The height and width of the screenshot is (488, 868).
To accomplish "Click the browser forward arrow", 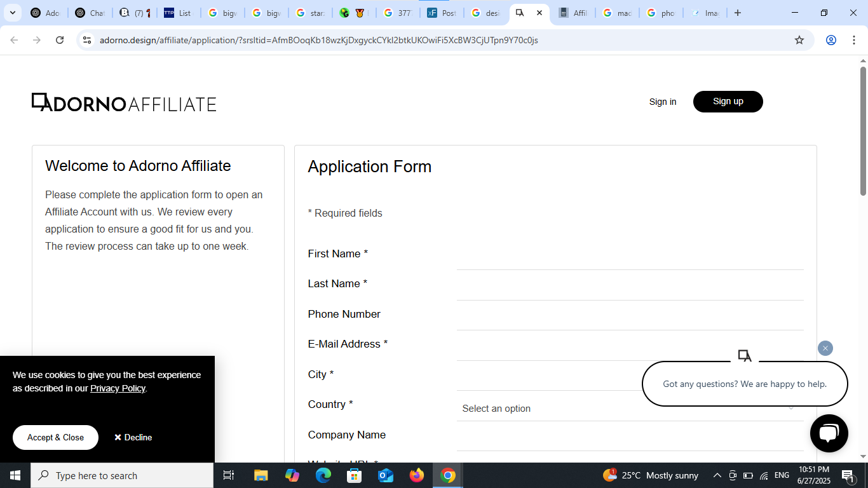I will pyautogui.click(x=37, y=40).
